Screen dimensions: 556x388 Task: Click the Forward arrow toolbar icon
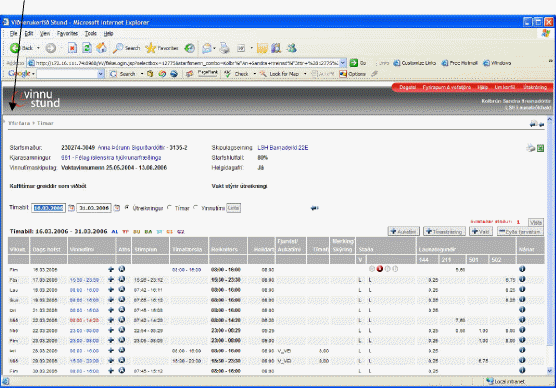pos(51,48)
